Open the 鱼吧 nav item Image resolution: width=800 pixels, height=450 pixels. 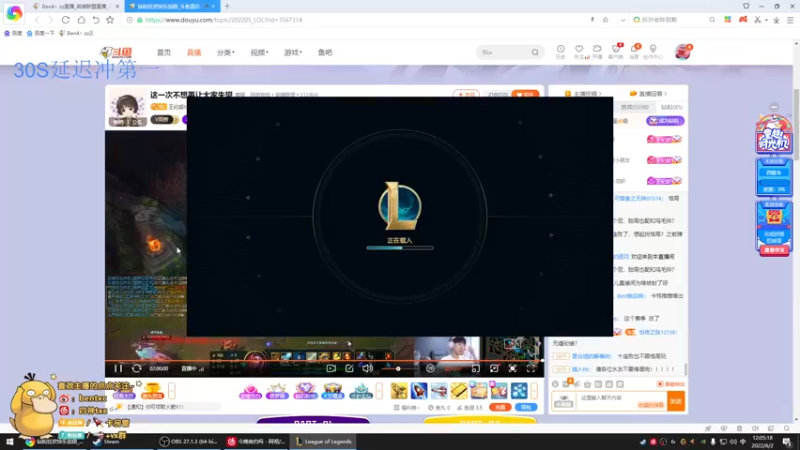click(325, 53)
